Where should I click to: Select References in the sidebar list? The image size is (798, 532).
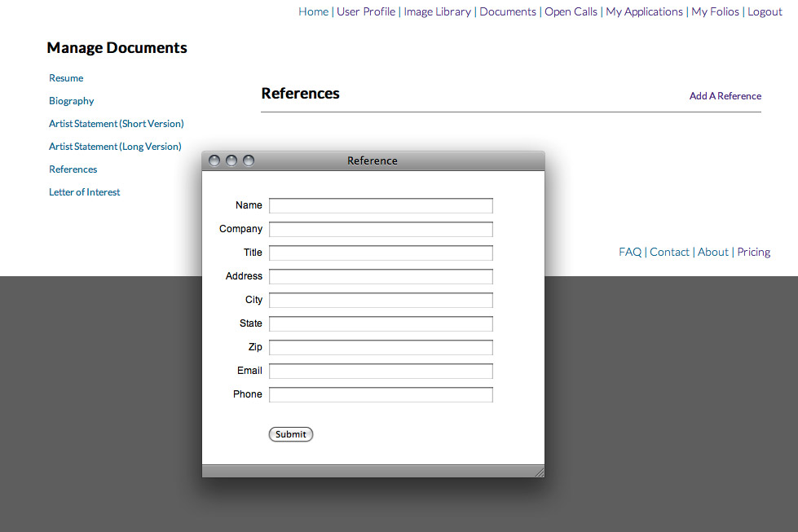73,169
